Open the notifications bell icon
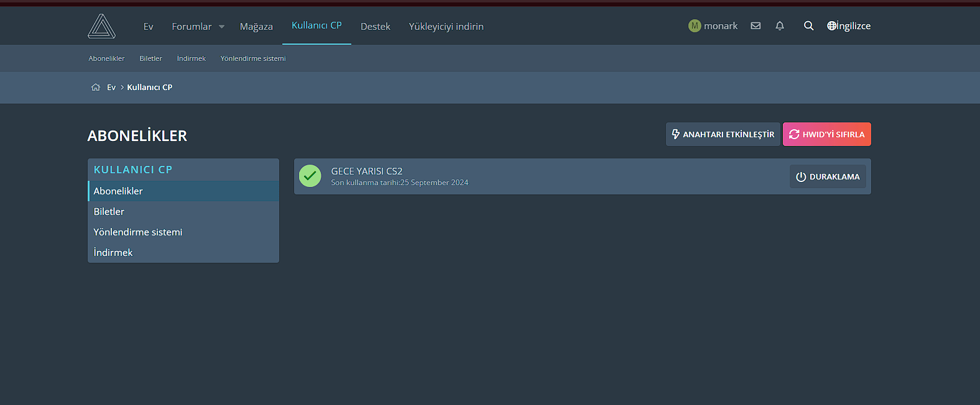Image resolution: width=980 pixels, height=405 pixels. pyautogui.click(x=780, y=26)
